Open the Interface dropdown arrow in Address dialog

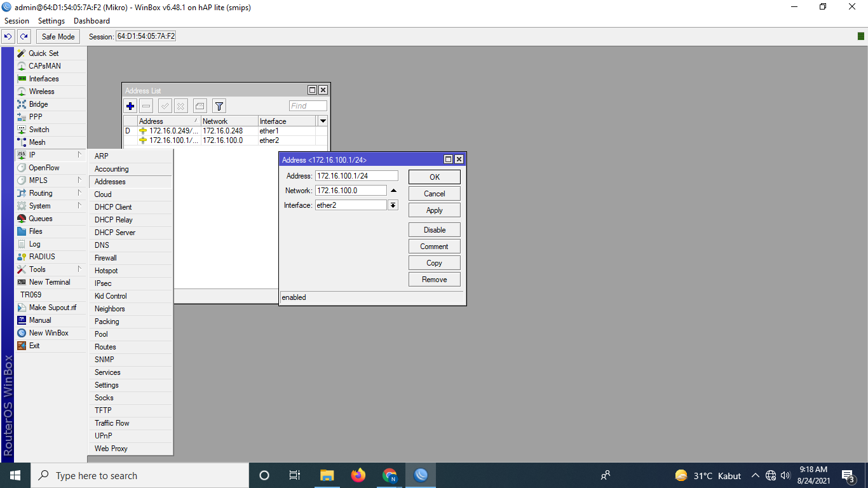pyautogui.click(x=393, y=205)
